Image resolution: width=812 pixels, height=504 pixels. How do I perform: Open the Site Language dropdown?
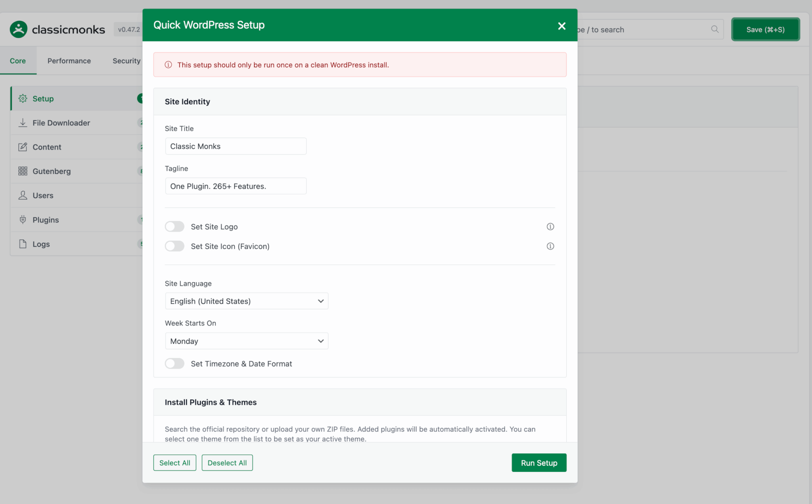pos(246,301)
